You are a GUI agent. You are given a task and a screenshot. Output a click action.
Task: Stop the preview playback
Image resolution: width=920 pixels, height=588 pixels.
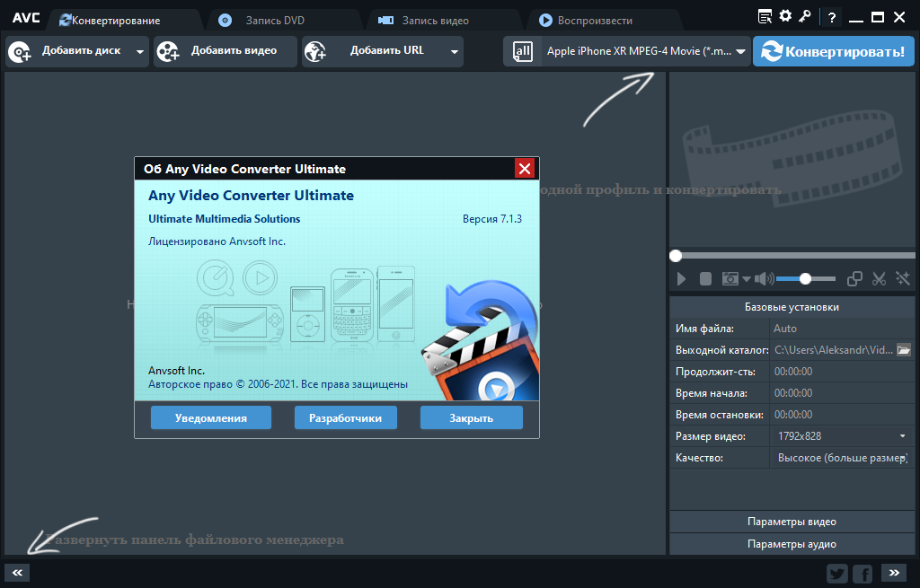click(x=705, y=279)
